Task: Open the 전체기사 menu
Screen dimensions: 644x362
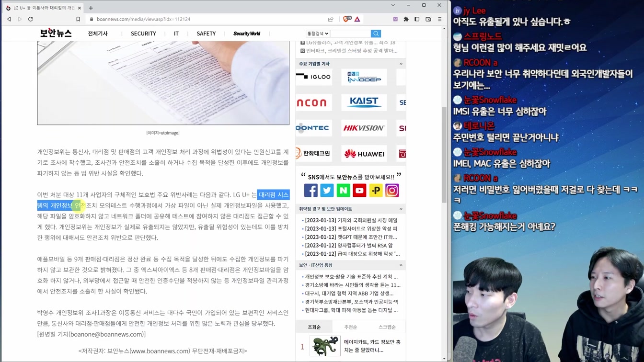Action: coord(98,34)
